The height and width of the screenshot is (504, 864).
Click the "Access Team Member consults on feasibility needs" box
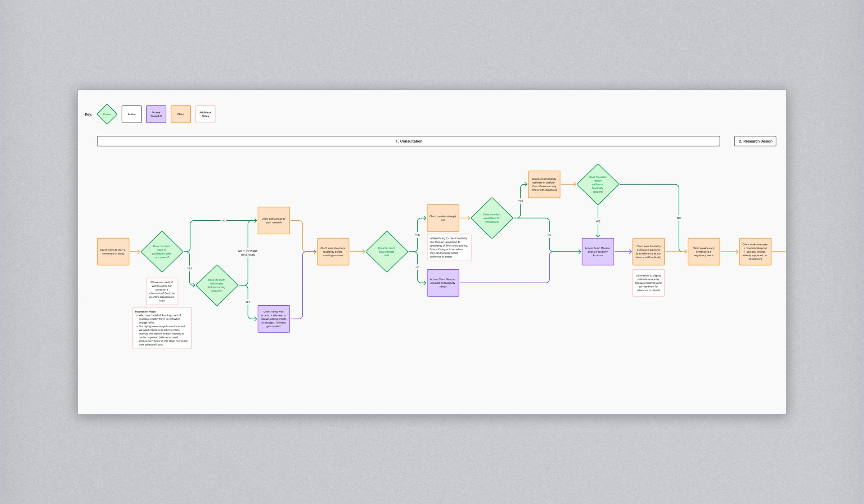[443, 283]
